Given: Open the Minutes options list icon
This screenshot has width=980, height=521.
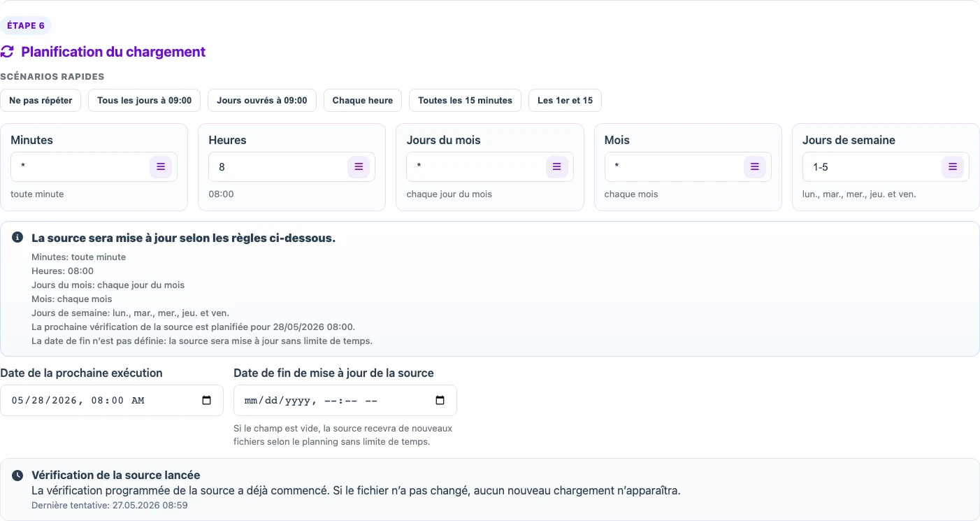Looking at the screenshot, I should coord(161,167).
